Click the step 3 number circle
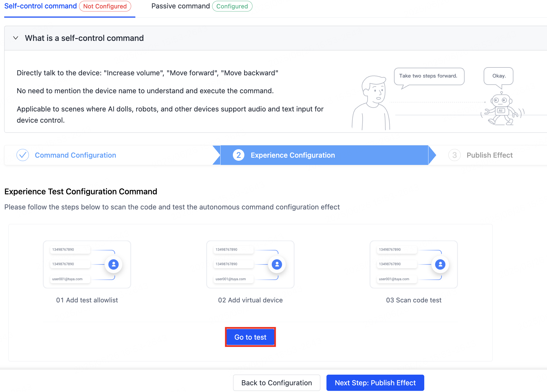 pyautogui.click(x=455, y=155)
